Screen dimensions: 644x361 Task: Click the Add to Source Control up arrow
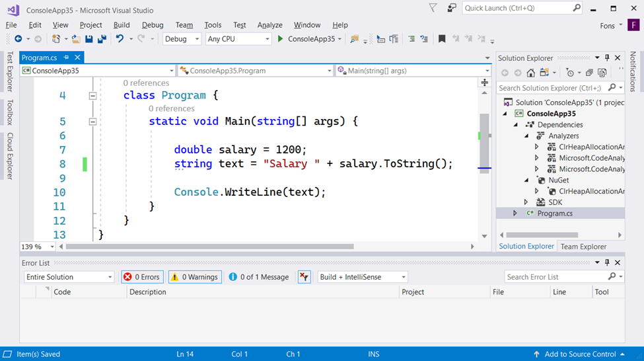point(536,354)
